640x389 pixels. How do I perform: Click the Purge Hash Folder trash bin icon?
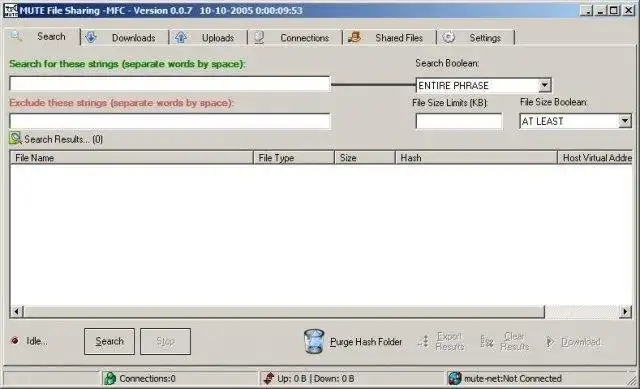[314, 341]
